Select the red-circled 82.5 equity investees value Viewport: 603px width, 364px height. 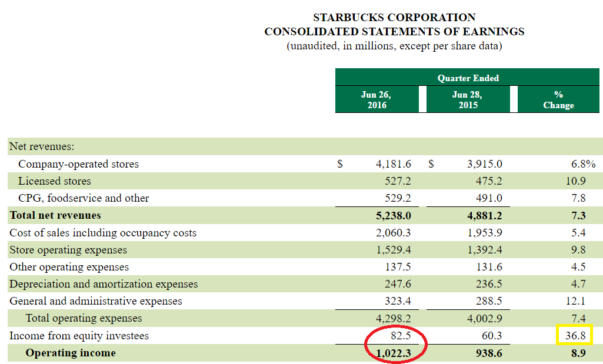(x=400, y=336)
